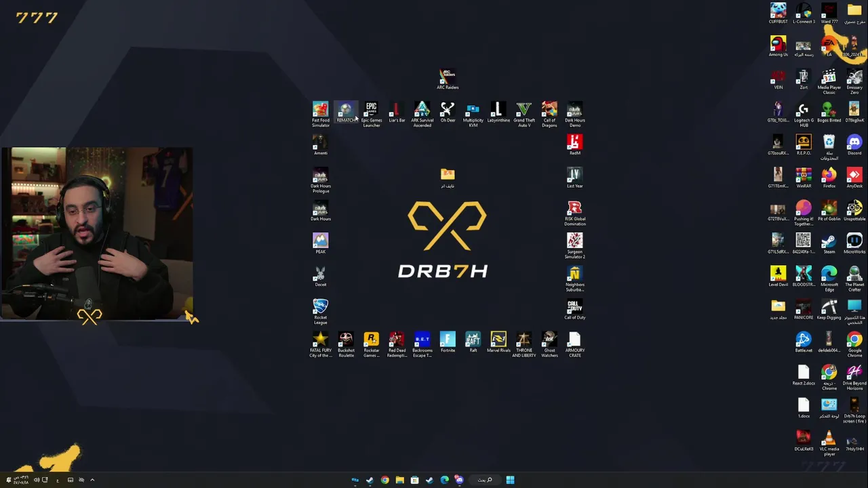Image resolution: width=868 pixels, height=488 pixels.
Task: Select the Ghost Watchers desktop icon
Action: (x=549, y=345)
